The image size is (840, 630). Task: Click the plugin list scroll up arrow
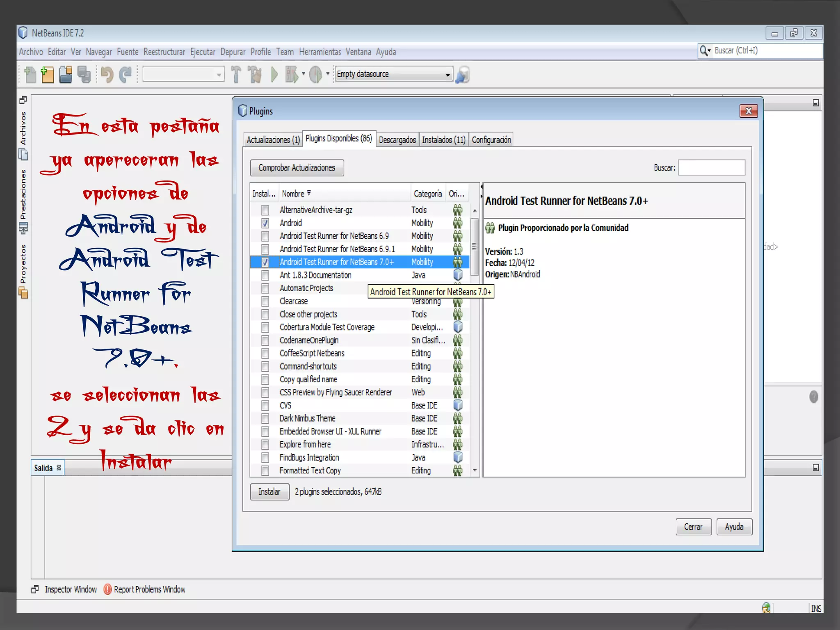click(x=475, y=210)
